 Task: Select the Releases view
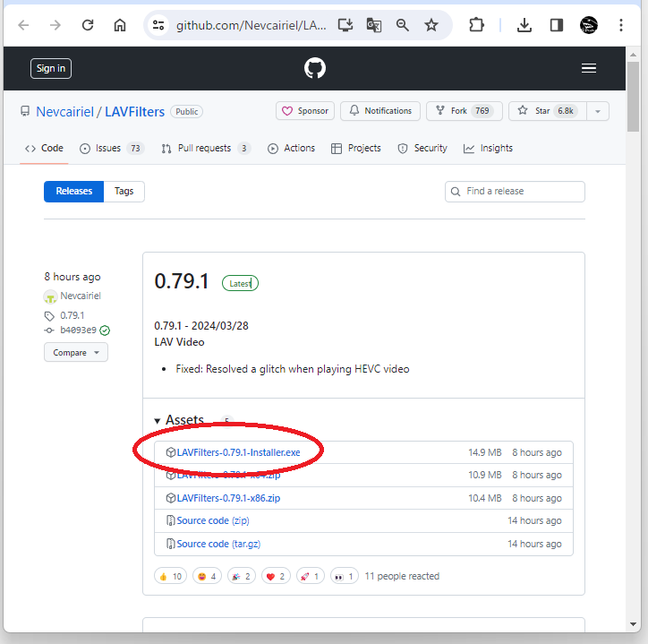pyautogui.click(x=74, y=191)
